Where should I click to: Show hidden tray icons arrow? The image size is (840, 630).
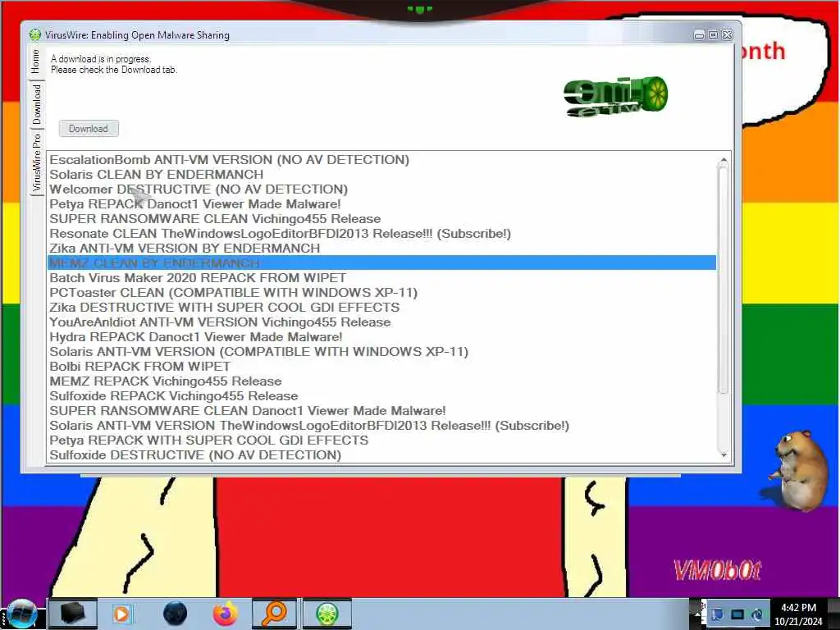click(x=697, y=614)
